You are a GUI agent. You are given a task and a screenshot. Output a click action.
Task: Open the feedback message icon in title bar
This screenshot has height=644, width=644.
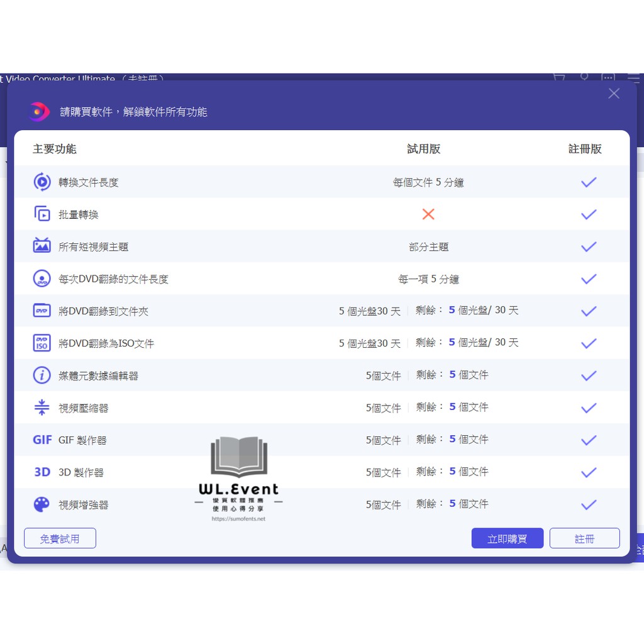(608, 78)
